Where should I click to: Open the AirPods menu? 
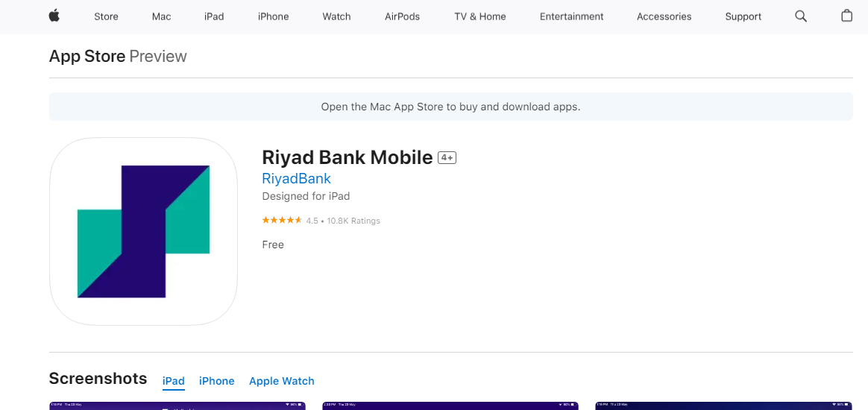click(402, 16)
